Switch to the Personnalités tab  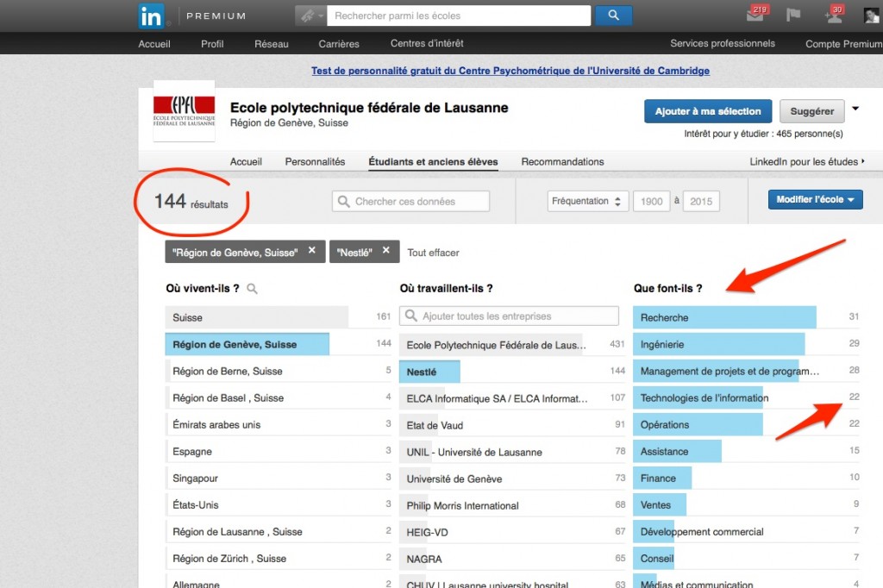coord(315,161)
